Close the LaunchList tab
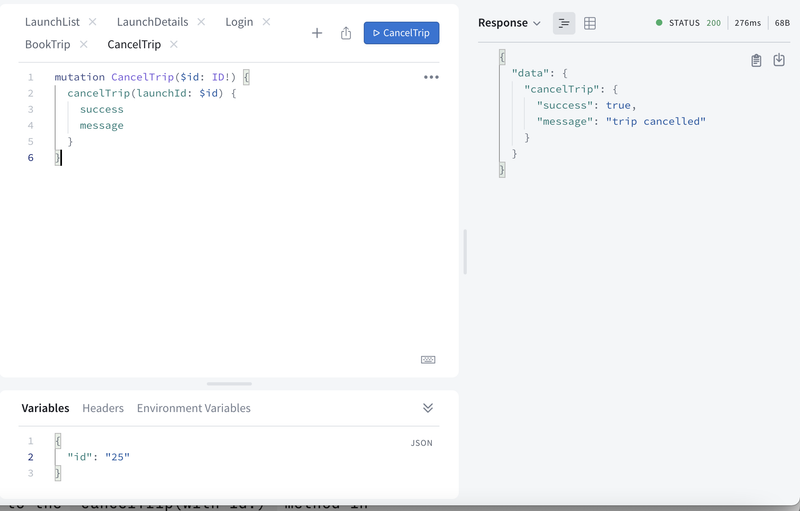Image resolution: width=800 pixels, height=511 pixels. 93,22
